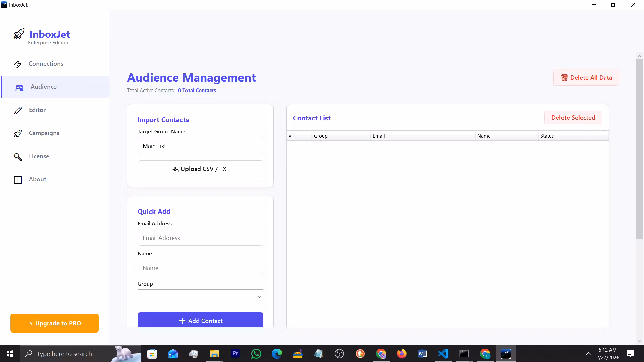
Task: Show hidden system tray icons
Action: pos(588,354)
